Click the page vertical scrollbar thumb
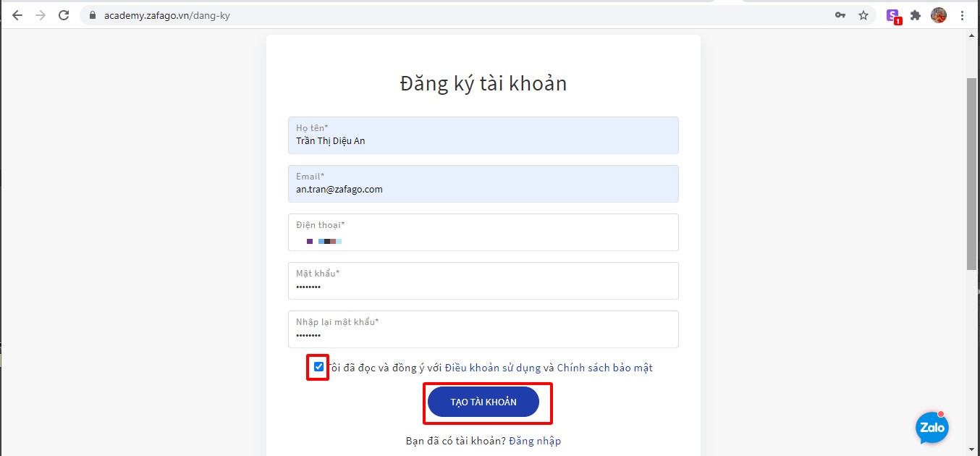Viewport: 980px width, 456px height. pyautogui.click(x=972, y=174)
